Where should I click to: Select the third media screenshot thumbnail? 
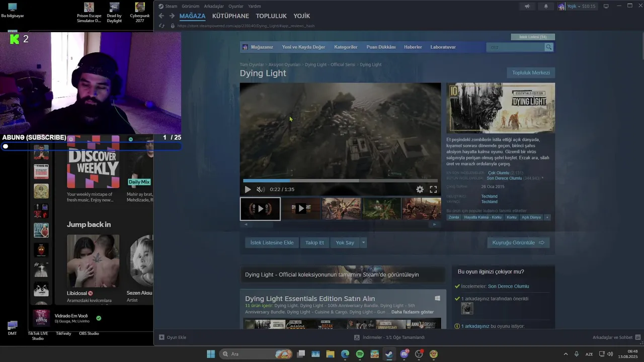[x=341, y=209]
